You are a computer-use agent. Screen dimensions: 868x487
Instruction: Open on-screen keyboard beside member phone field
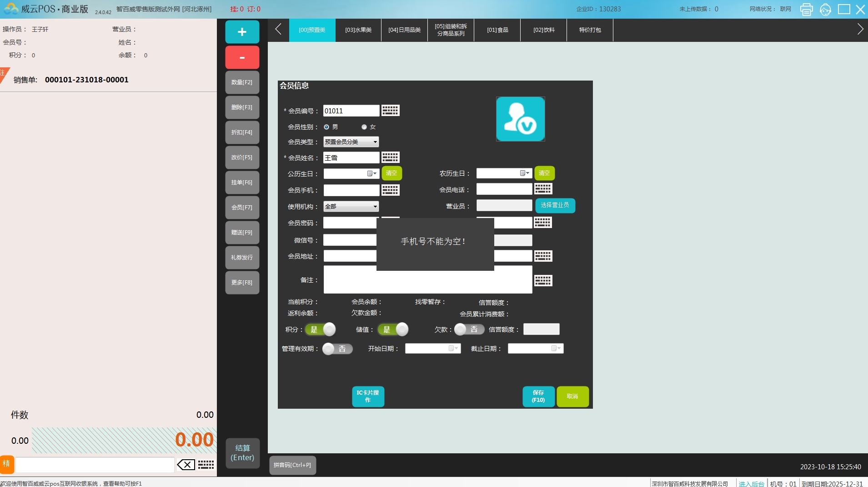point(390,190)
